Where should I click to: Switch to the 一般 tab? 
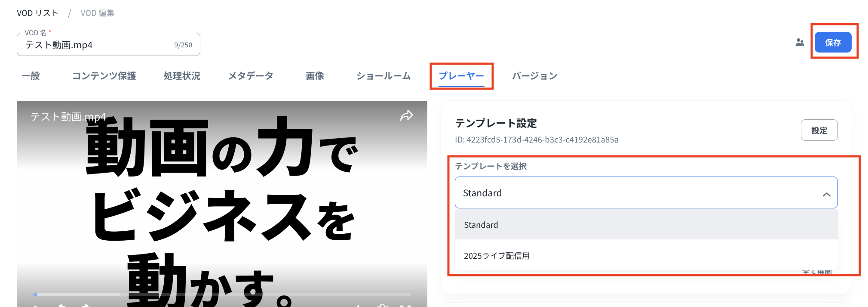pyautogui.click(x=31, y=76)
